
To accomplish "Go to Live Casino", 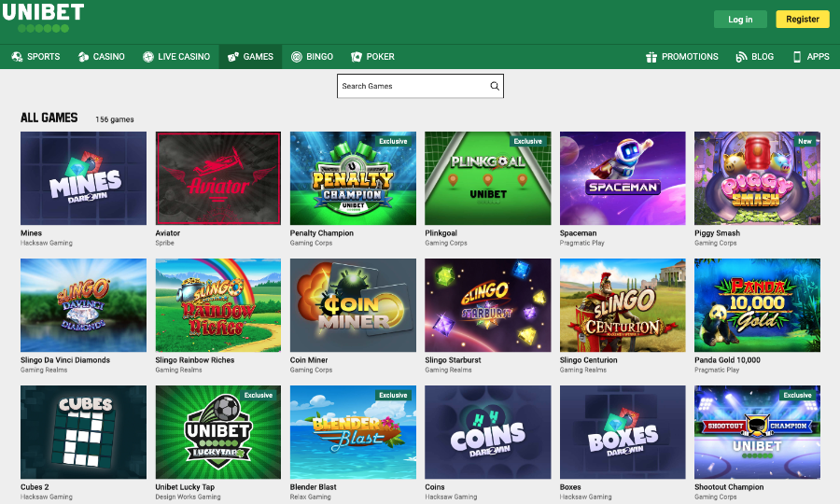I will pos(176,57).
